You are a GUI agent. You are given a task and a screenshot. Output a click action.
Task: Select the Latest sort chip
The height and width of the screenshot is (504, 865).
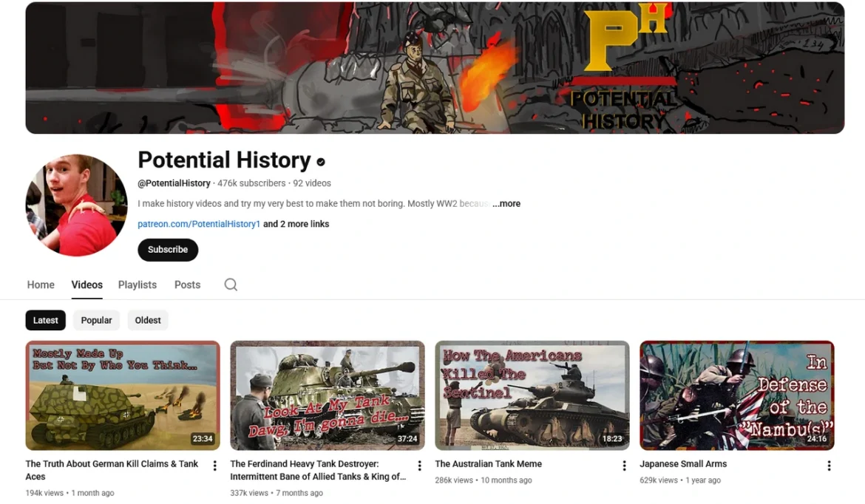click(45, 321)
